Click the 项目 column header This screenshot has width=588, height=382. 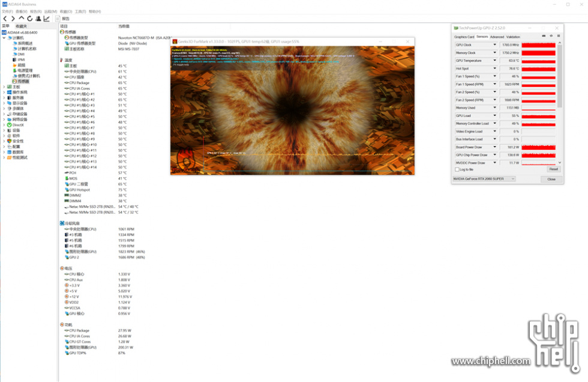coord(64,26)
